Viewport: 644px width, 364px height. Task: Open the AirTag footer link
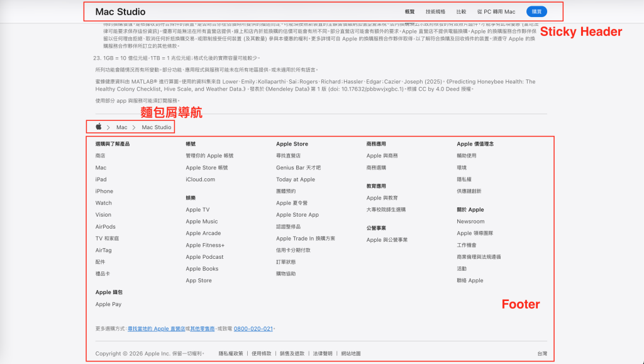(x=103, y=250)
